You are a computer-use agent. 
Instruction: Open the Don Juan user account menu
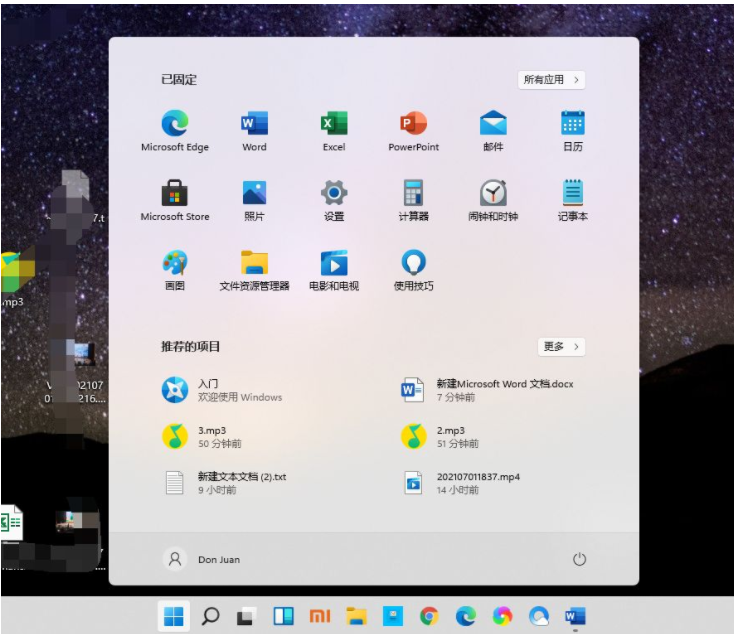(203, 559)
